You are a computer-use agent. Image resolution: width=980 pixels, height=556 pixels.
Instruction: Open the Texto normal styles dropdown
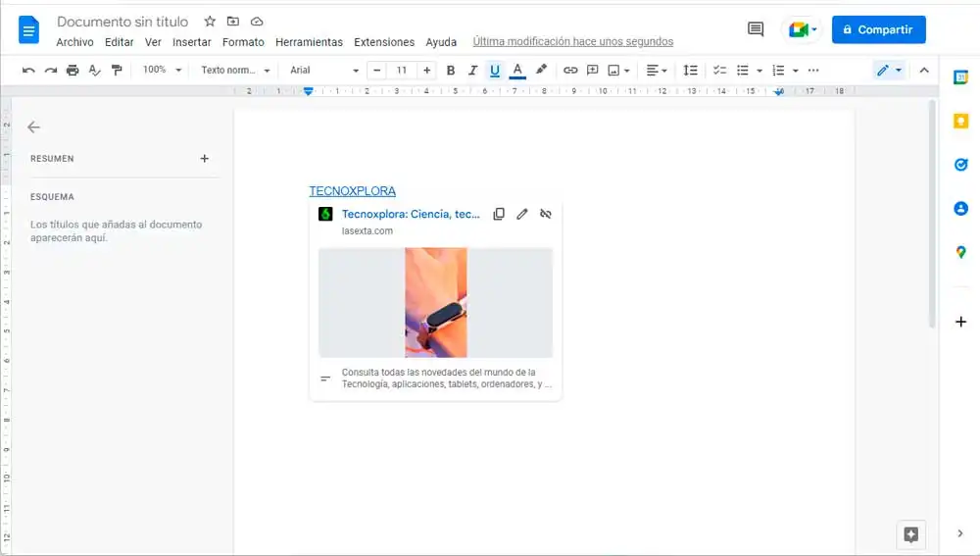coord(235,70)
